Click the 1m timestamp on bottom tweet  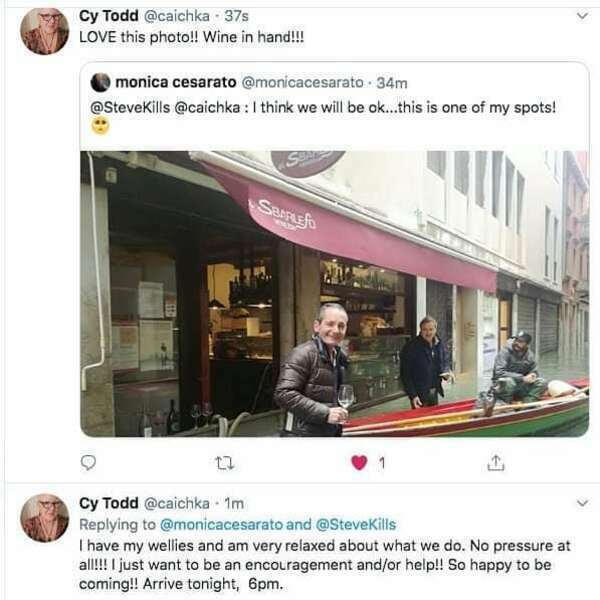pyautogui.click(x=234, y=504)
